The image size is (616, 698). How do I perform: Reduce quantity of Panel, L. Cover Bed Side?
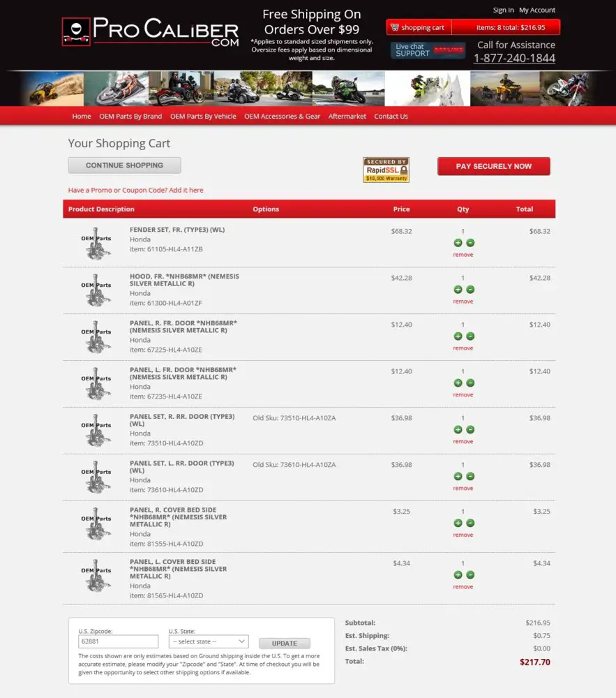click(x=470, y=574)
